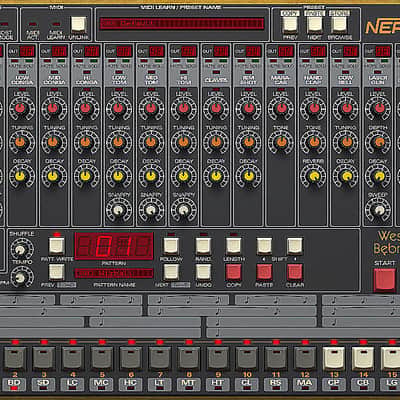Click the preset STORE / BROWSE button
400x400 pixels.
click(x=339, y=24)
